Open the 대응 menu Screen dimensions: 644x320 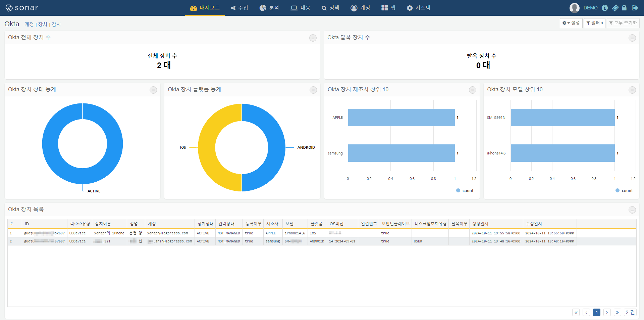301,8
